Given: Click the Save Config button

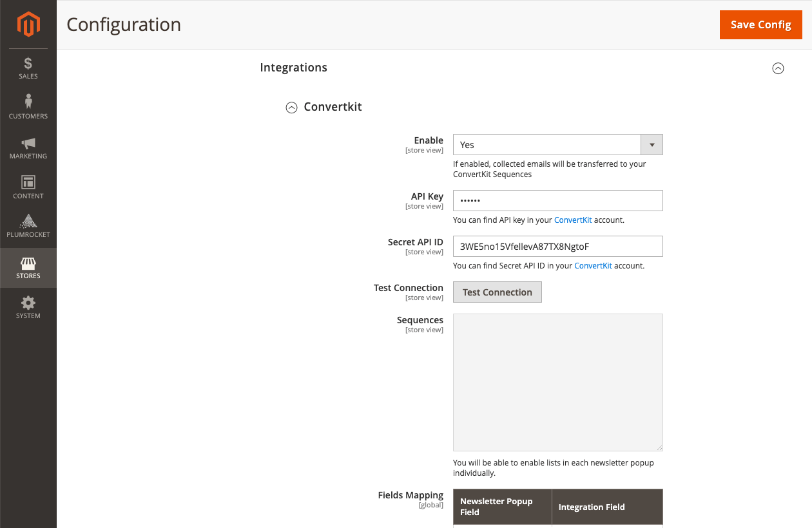Looking at the screenshot, I should pyautogui.click(x=760, y=24).
